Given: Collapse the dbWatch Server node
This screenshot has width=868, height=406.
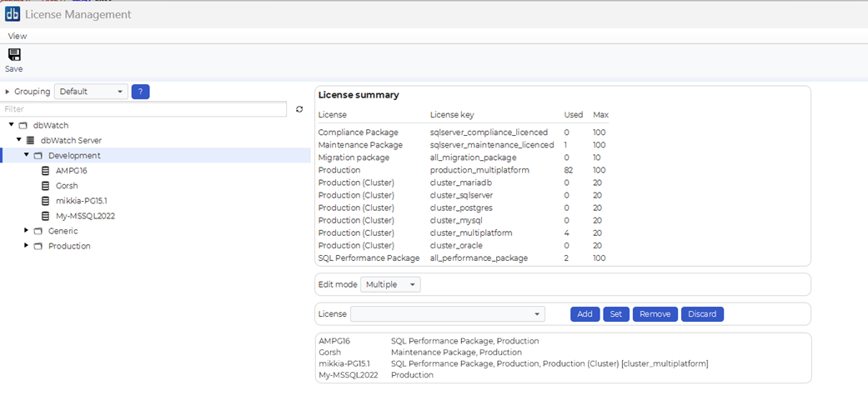Looking at the screenshot, I should click(x=18, y=140).
